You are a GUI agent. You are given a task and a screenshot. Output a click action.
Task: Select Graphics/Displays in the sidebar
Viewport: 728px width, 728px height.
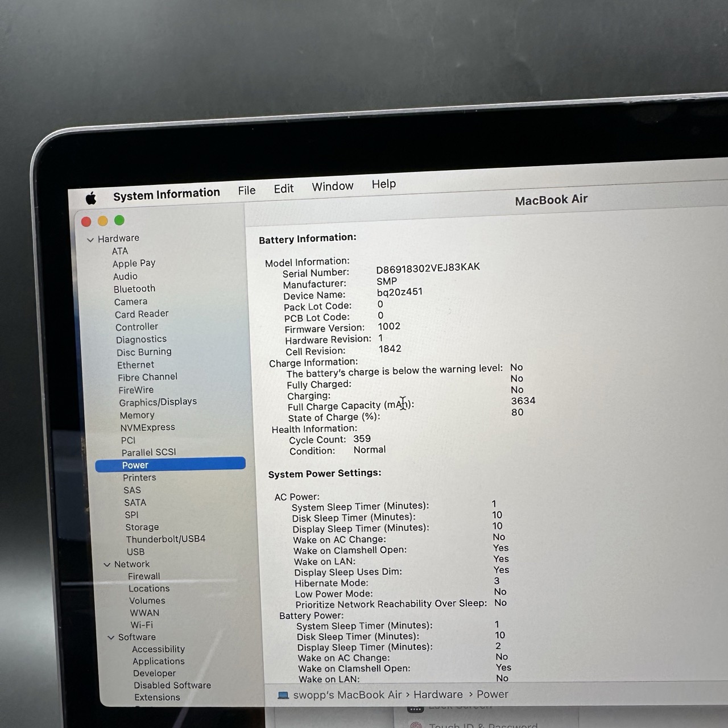click(158, 402)
